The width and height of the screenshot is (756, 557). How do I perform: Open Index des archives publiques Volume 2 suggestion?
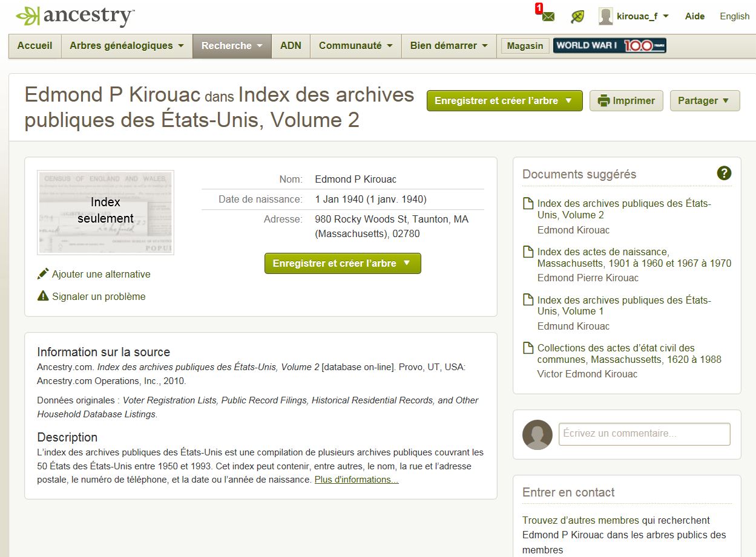tap(624, 209)
